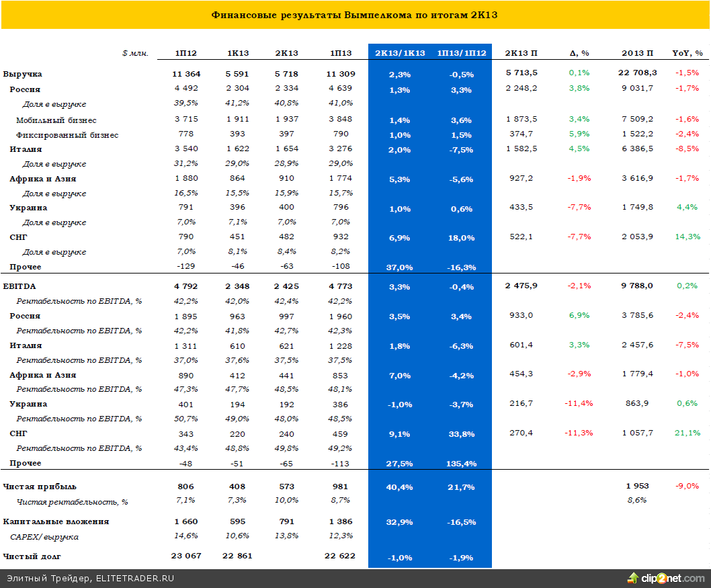This screenshot has height=588, width=711.
Task: Select the yellow title banner of the table
Action: [x=355, y=15]
